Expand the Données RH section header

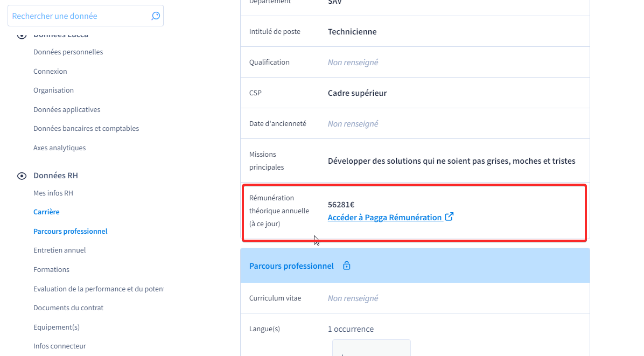click(x=55, y=176)
